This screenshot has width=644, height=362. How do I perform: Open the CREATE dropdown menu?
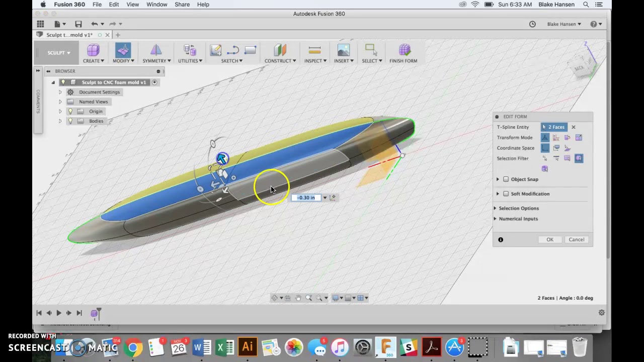[94, 61]
